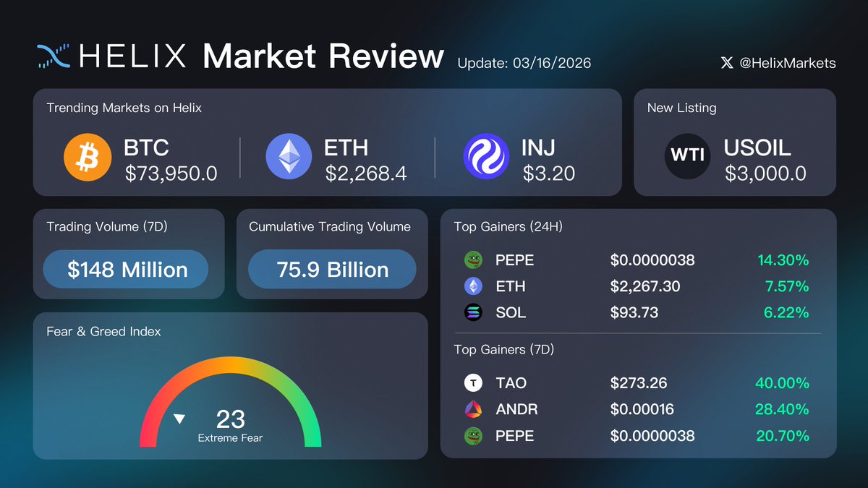Click the index value 23

(x=231, y=419)
